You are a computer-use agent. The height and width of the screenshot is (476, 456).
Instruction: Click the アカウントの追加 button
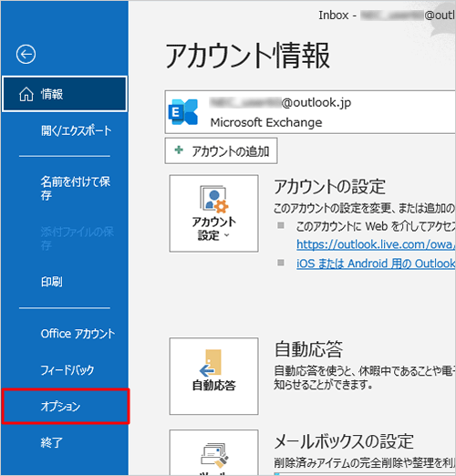(x=221, y=150)
